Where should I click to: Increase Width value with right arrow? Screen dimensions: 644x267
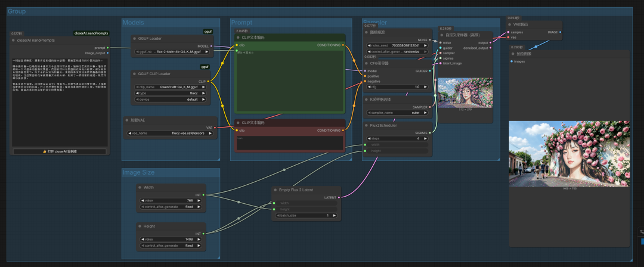pyautogui.click(x=199, y=201)
